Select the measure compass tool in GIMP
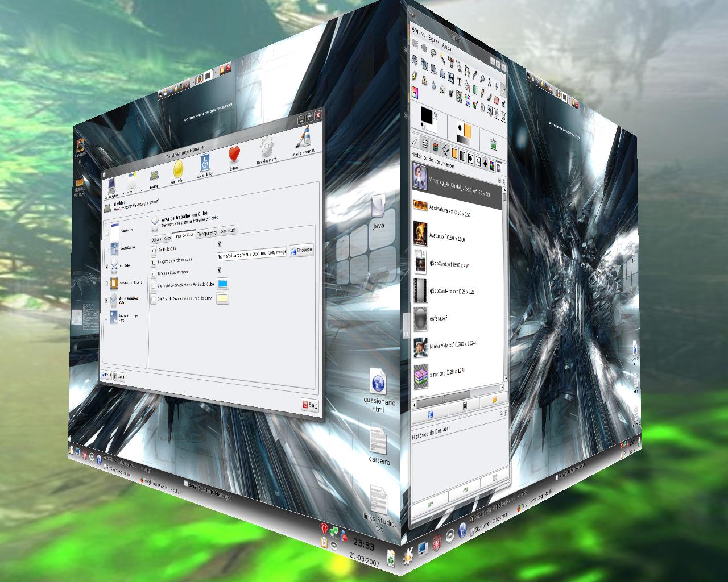 click(489, 83)
